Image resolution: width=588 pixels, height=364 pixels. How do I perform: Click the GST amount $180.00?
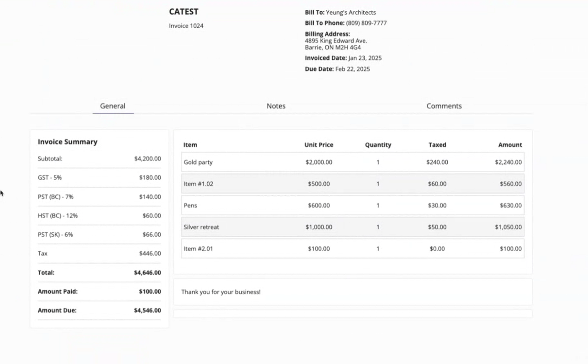[x=150, y=178]
